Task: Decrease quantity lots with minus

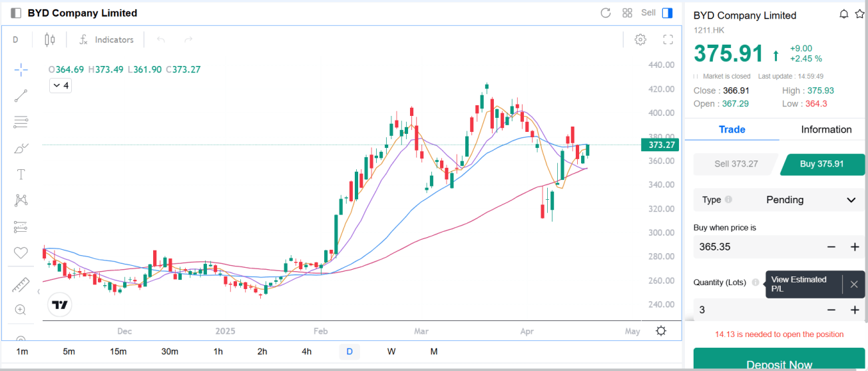Action: (831, 310)
